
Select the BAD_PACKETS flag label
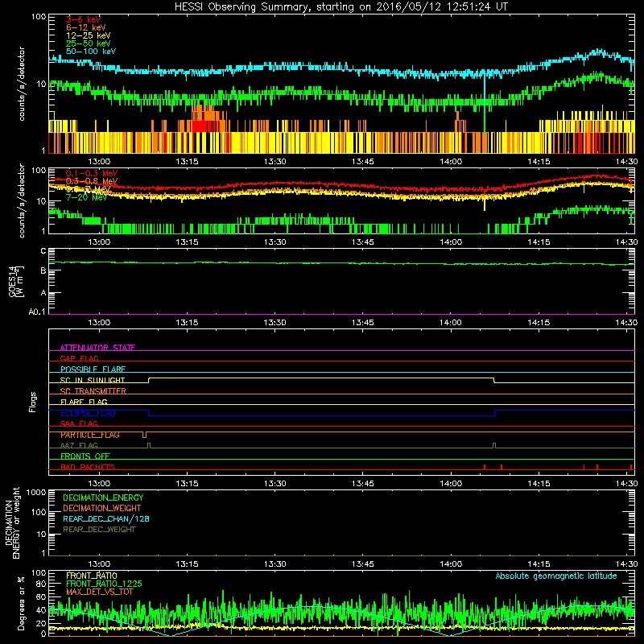pyautogui.click(x=88, y=467)
